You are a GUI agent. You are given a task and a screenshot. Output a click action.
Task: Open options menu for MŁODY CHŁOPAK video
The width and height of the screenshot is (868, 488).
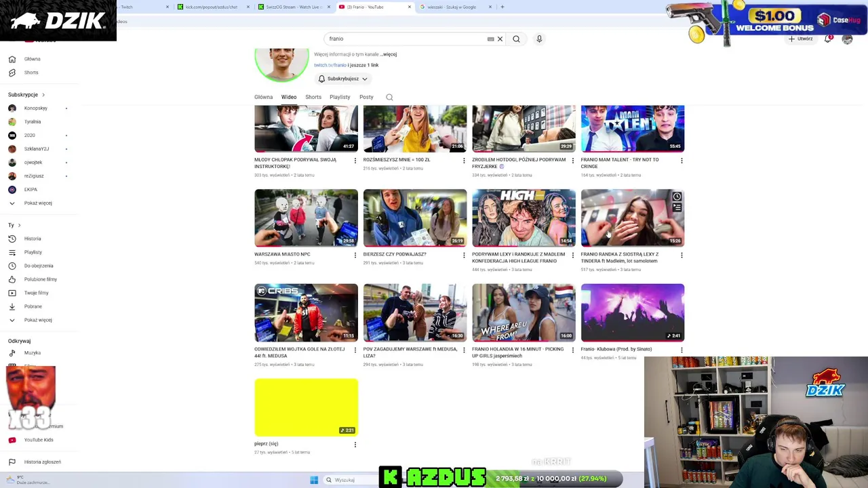(x=355, y=161)
